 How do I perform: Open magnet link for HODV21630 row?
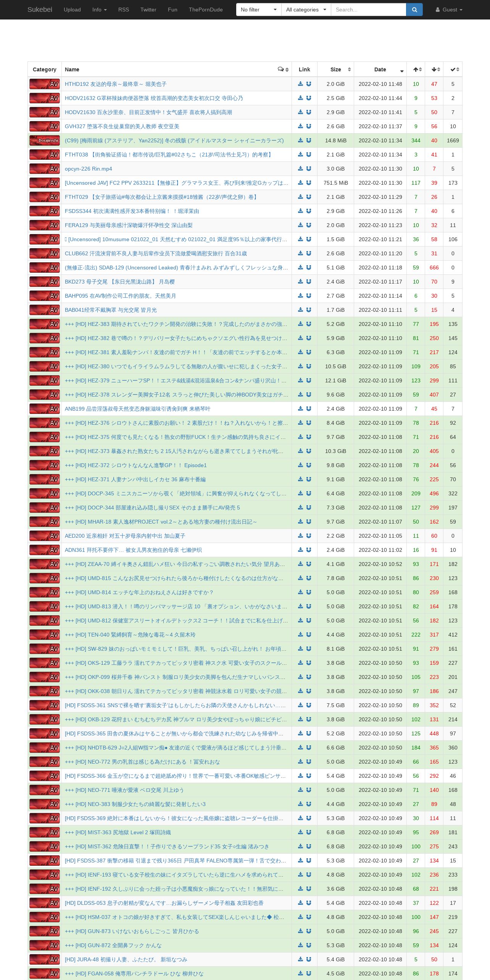click(x=309, y=112)
